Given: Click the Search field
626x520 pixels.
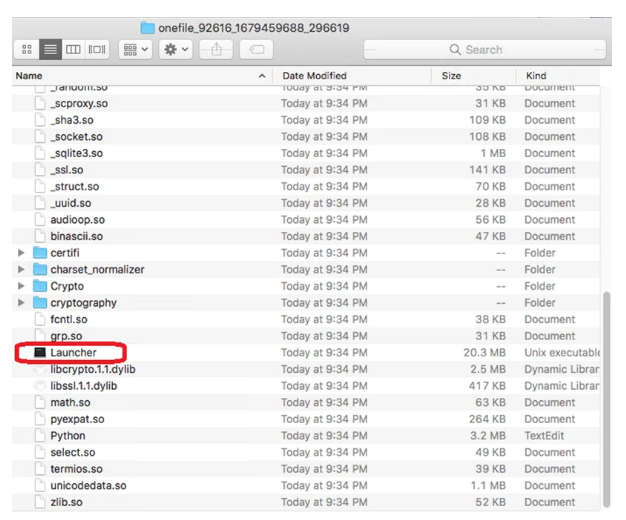Looking at the screenshot, I should coord(485,50).
